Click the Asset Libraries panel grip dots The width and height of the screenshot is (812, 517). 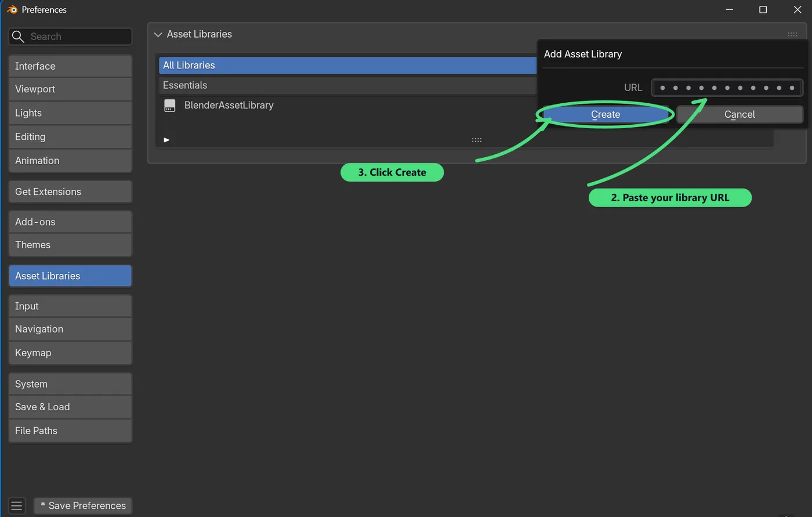coord(792,34)
